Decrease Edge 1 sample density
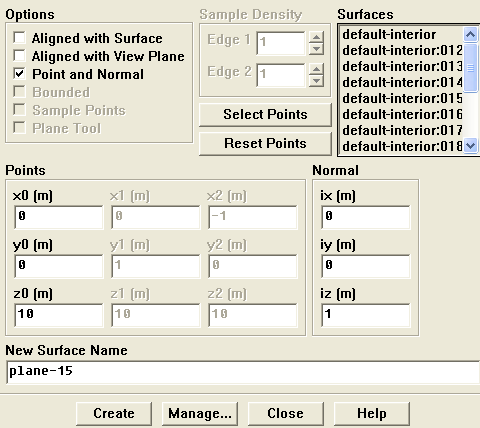Screen dimensions: 480x428 tap(316, 49)
